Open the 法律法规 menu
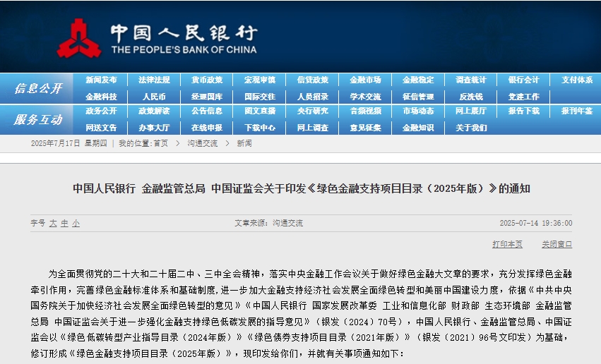 154,80
